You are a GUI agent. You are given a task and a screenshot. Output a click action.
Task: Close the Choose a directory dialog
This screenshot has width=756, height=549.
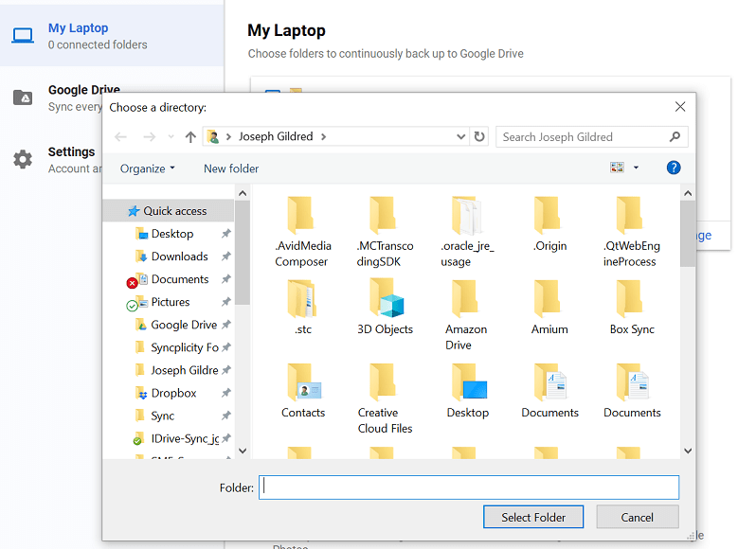(680, 106)
